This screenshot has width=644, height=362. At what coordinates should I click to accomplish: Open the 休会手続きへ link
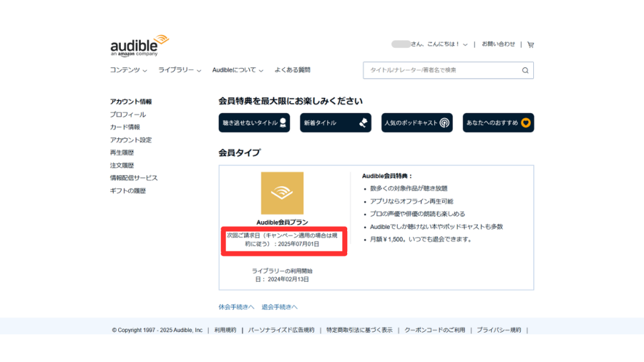click(x=236, y=306)
